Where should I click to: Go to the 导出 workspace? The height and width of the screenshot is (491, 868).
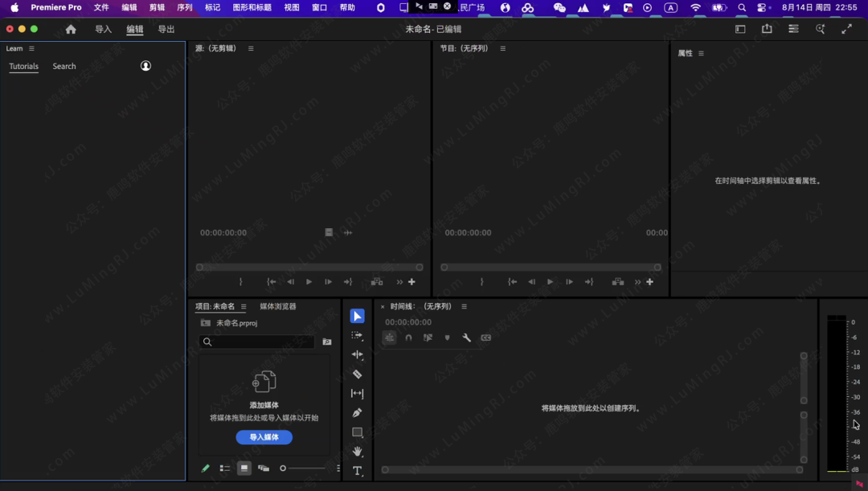coord(166,29)
